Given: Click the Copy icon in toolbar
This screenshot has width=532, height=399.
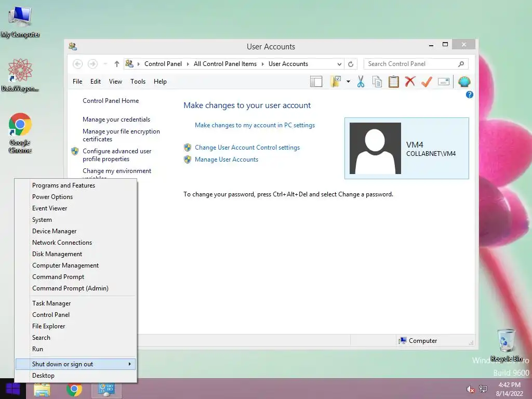Looking at the screenshot, I should [377, 82].
